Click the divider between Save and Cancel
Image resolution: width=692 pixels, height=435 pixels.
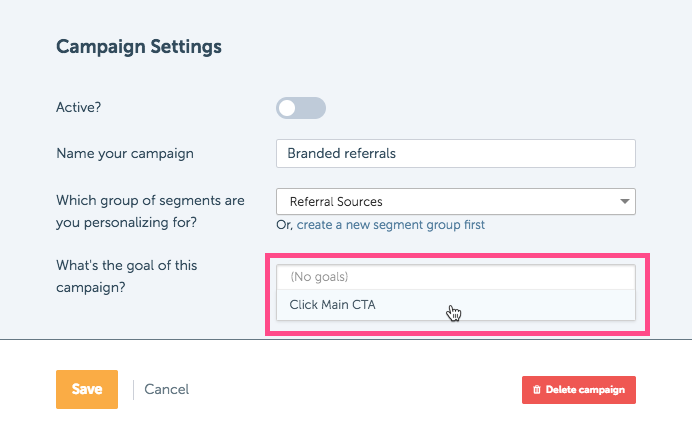tap(133, 390)
